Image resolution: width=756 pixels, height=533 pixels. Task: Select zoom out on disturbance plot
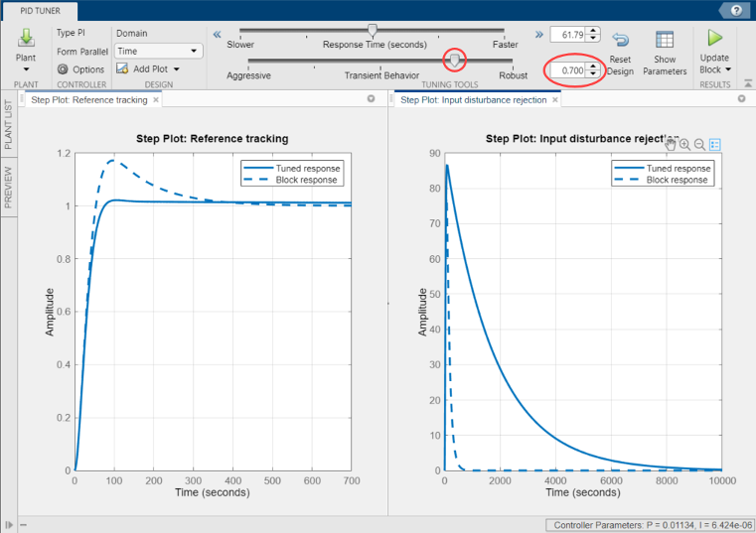[x=699, y=144]
